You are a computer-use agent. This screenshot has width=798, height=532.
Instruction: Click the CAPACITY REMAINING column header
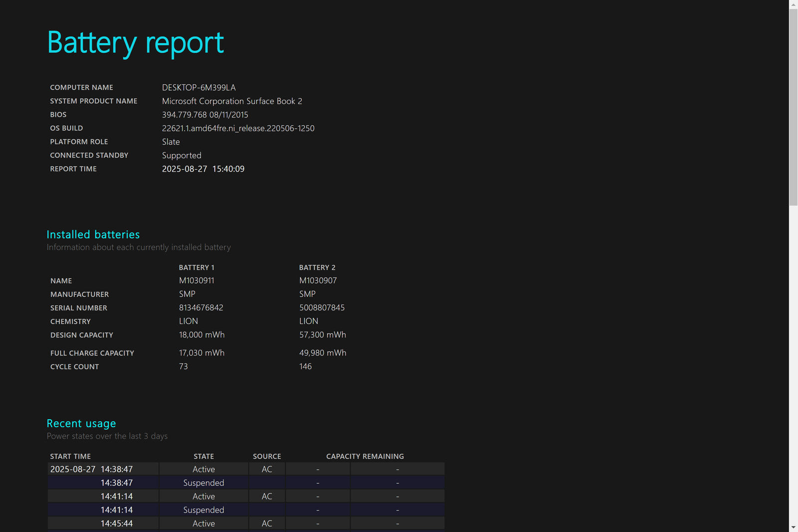pos(365,456)
